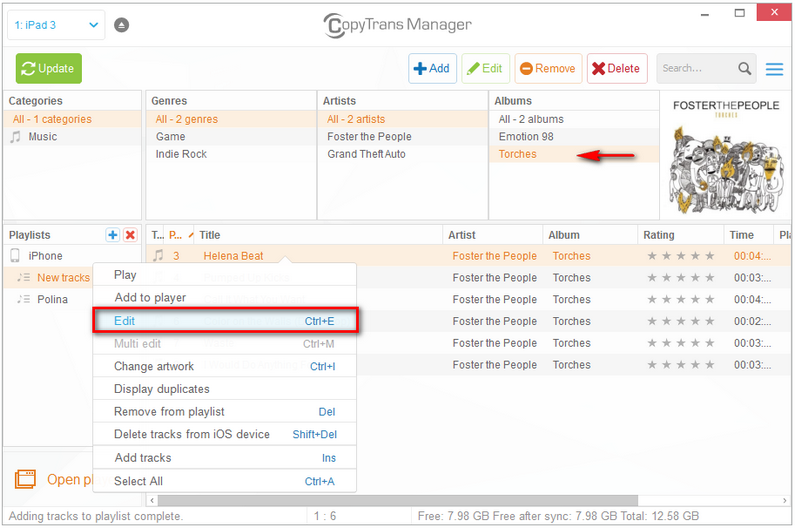The width and height of the screenshot is (795, 528).
Task: Click the Delete button in toolbar
Action: pyautogui.click(x=617, y=68)
